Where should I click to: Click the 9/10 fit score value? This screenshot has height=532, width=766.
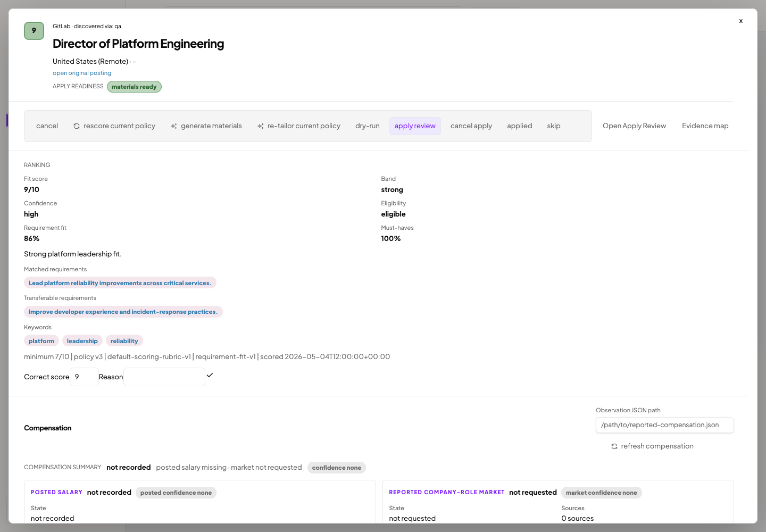[x=31, y=189]
